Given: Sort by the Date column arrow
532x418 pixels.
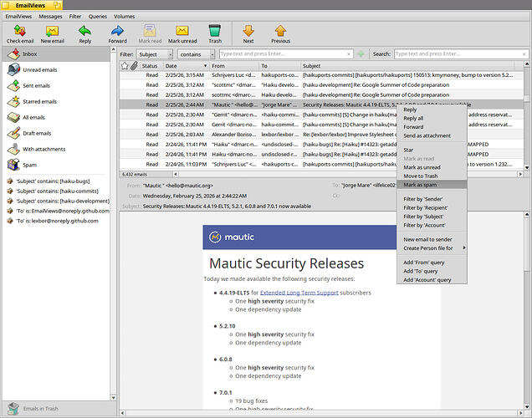Looking at the screenshot, I should [205, 66].
